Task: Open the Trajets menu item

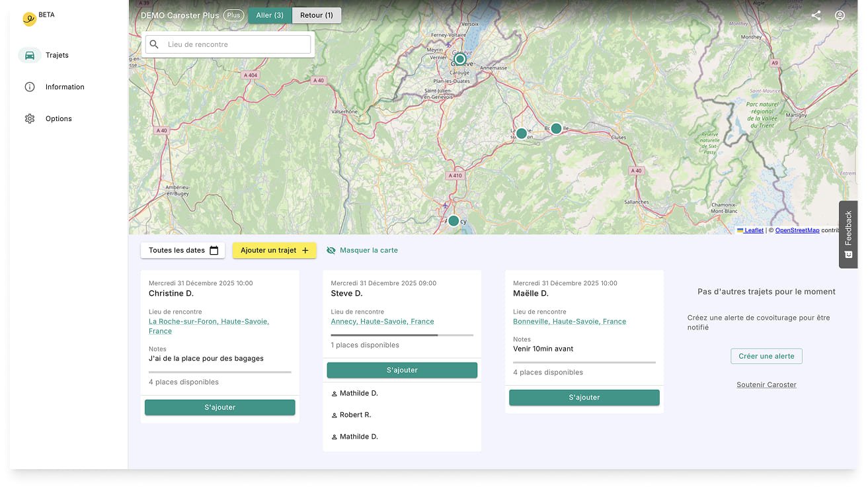Action: click(x=57, y=56)
